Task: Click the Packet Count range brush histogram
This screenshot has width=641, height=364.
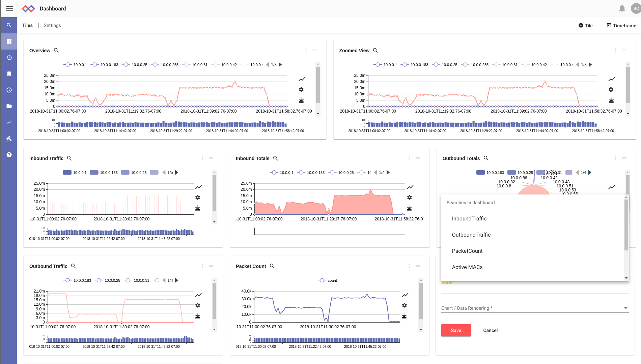Action: point(327,340)
